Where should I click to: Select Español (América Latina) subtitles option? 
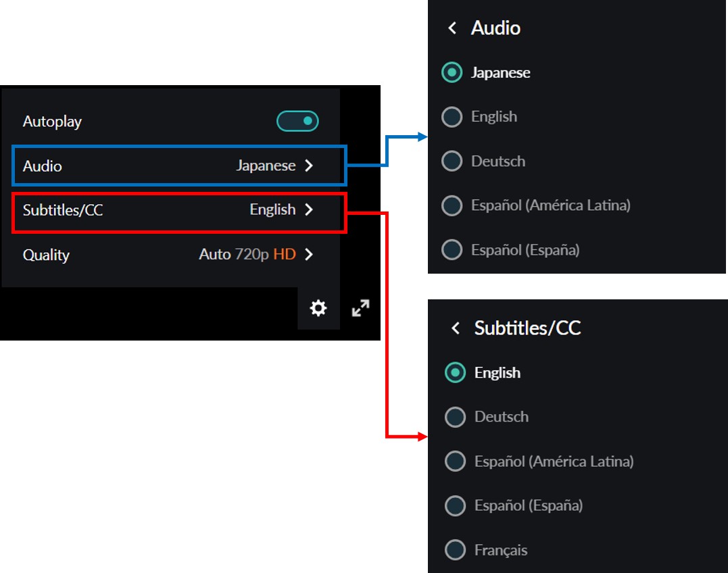[x=456, y=462]
